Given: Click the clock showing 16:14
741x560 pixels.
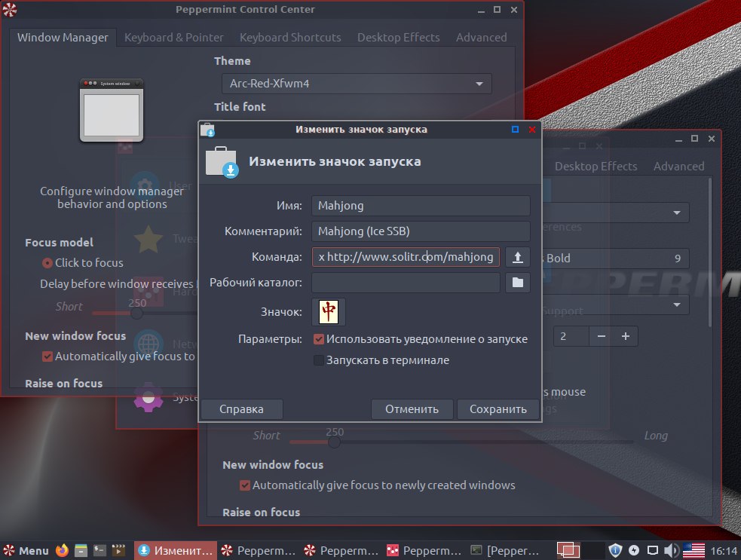Looking at the screenshot, I should click(724, 551).
